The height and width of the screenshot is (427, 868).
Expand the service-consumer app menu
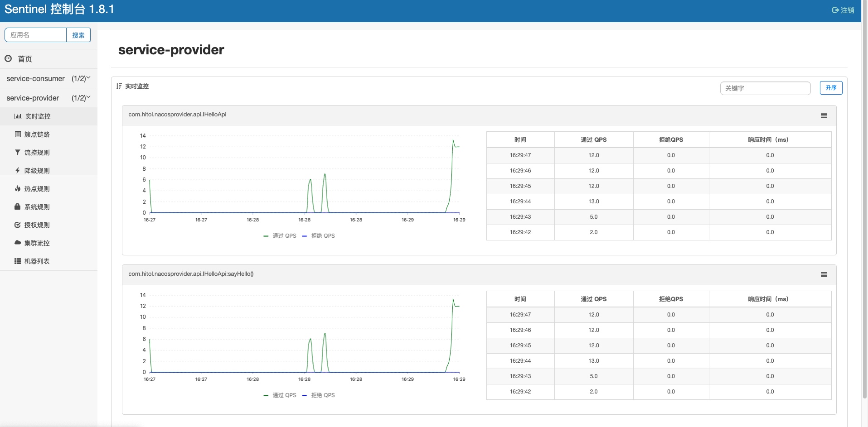(48, 78)
